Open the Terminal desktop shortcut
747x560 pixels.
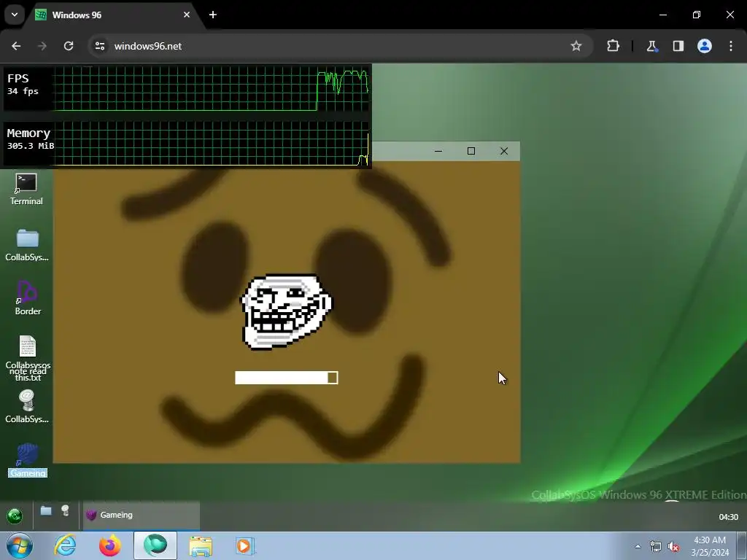point(26,189)
